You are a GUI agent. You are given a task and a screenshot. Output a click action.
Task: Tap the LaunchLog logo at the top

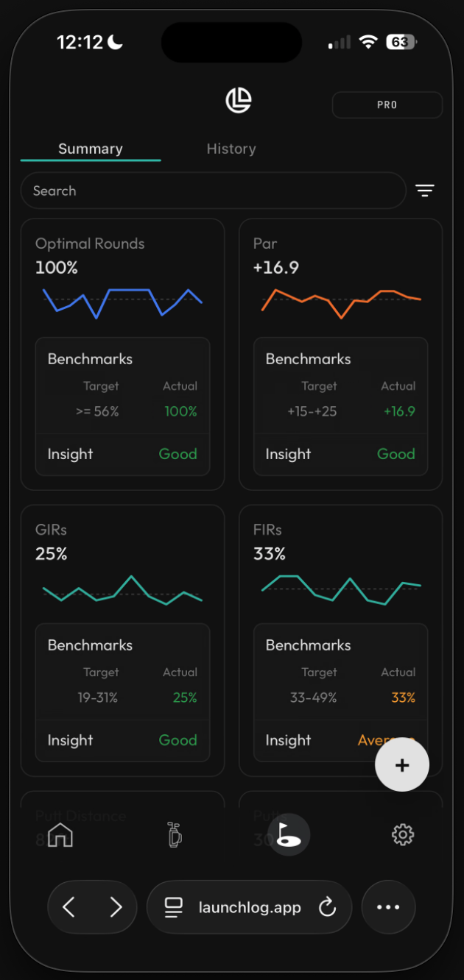pos(239,100)
